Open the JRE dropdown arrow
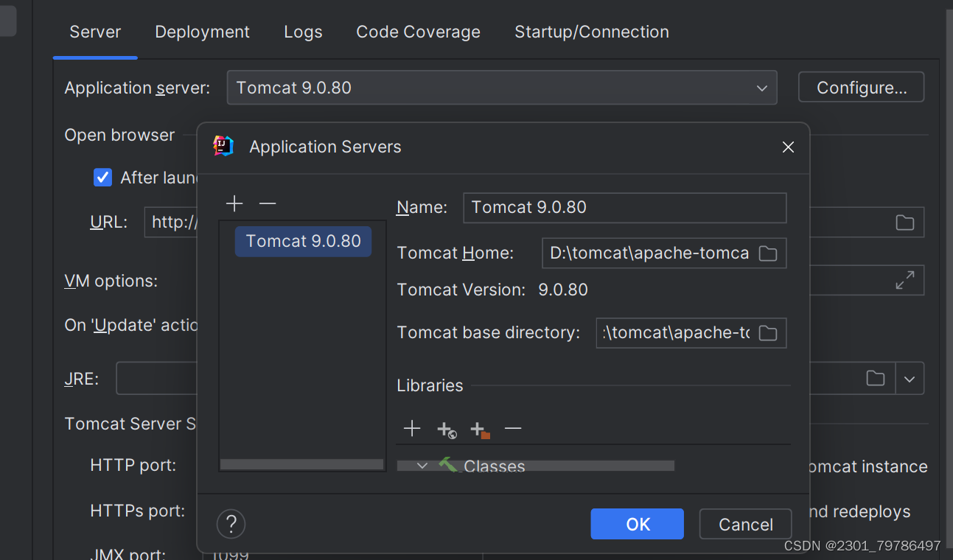953x560 pixels. click(x=910, y=379)
